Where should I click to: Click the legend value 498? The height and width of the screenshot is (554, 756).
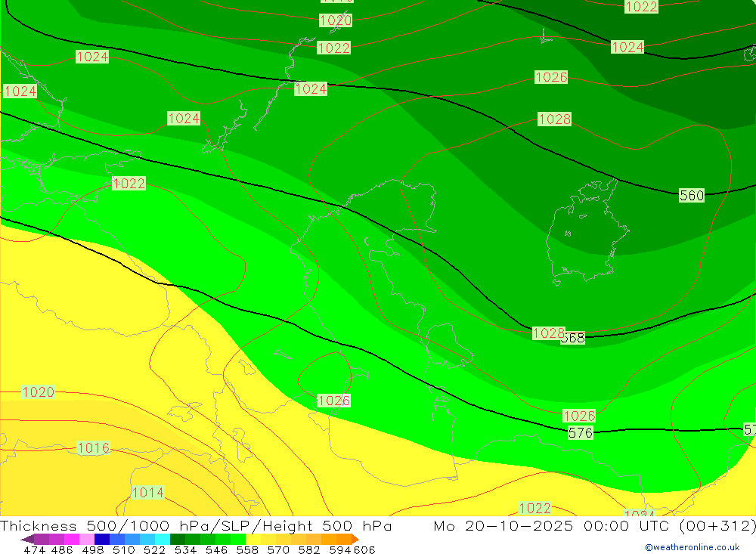click(92, 549)
